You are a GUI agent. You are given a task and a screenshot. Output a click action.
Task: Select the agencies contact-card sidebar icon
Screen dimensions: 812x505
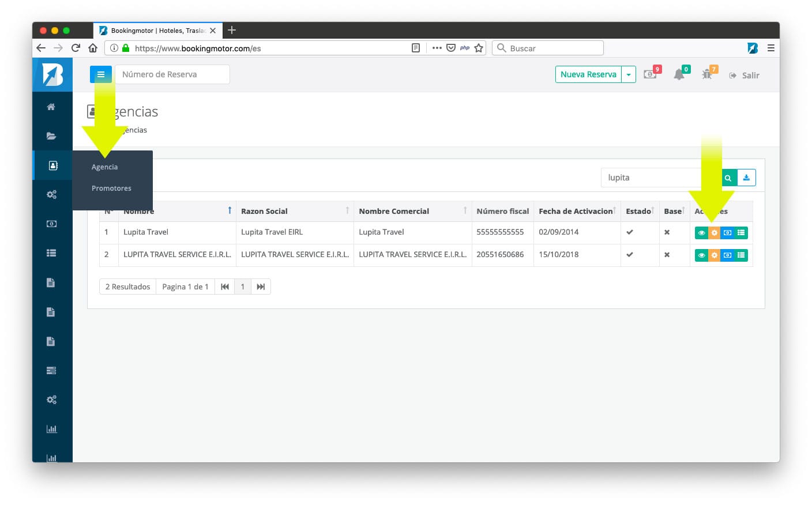[x=52, y=165]
